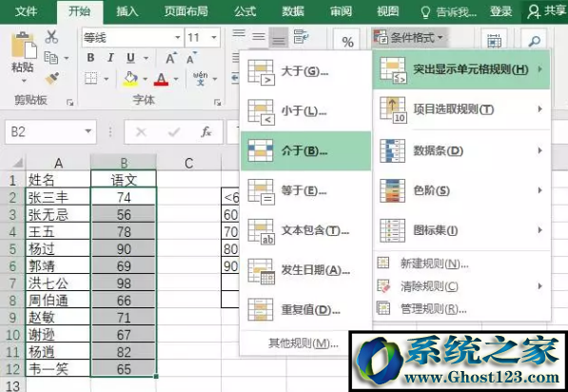568x392 pixels.
Task: Click the red font color icon
Action: pyautogui.click(x=161, y=79)
